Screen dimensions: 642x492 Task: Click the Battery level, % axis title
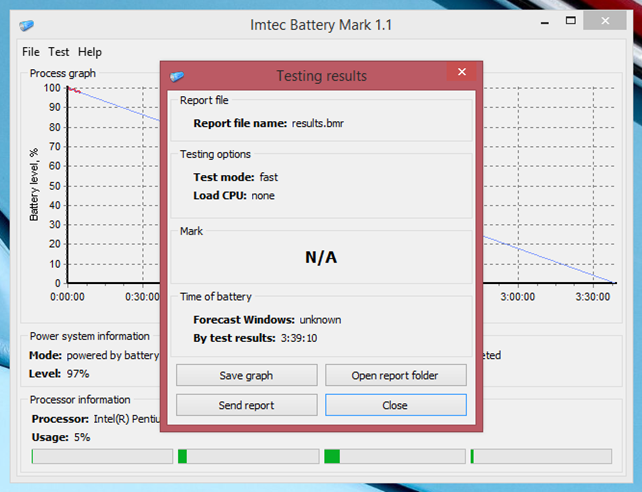click(34, 185)
